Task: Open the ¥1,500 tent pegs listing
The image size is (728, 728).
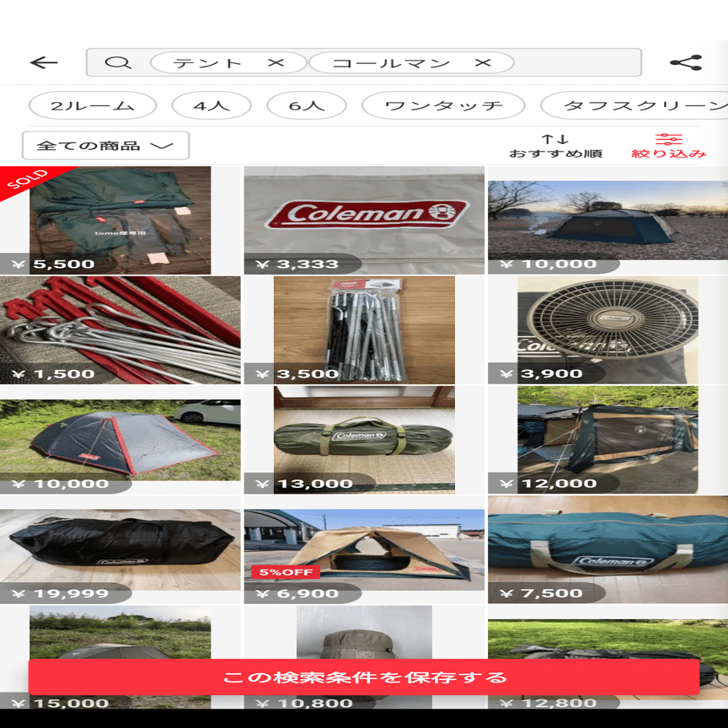Action: click(120, 329)
